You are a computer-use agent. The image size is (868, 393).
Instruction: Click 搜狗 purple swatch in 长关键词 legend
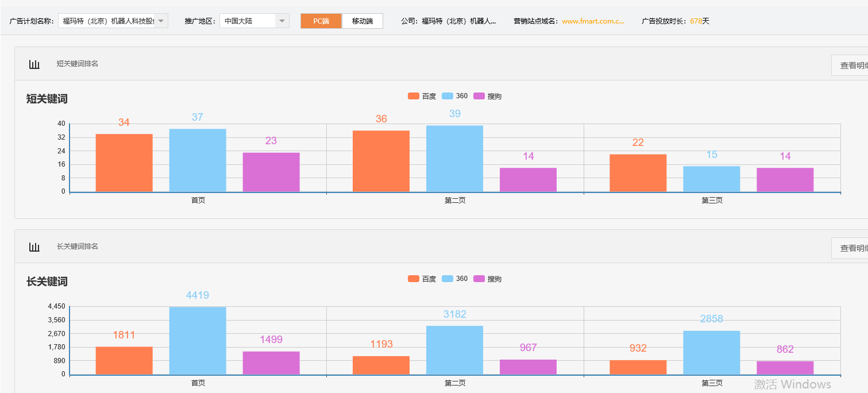[x=479, y=279]
